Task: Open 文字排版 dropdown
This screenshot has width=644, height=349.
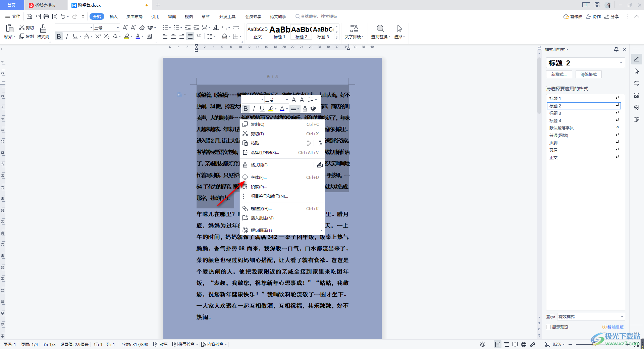Action: coord(354,37)
